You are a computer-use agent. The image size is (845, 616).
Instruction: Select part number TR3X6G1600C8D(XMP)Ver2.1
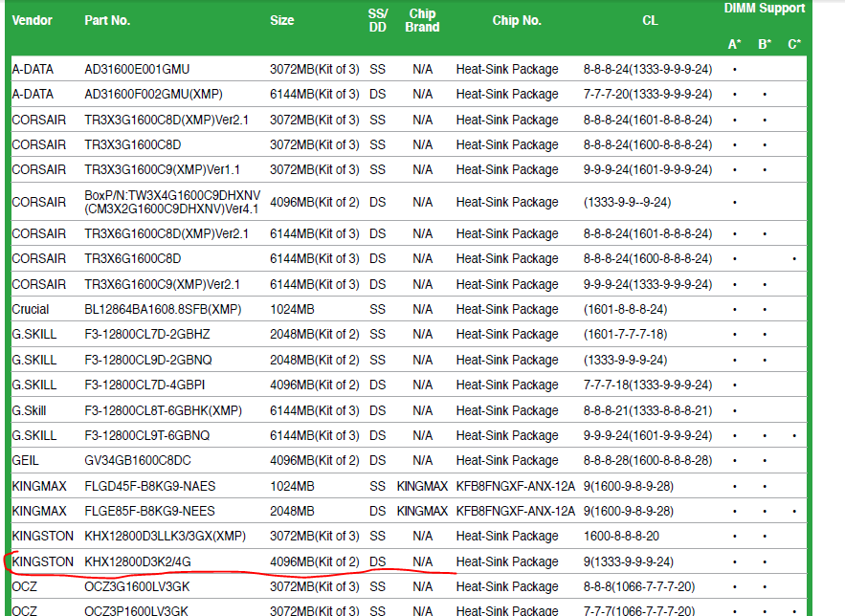click(167, 233)
